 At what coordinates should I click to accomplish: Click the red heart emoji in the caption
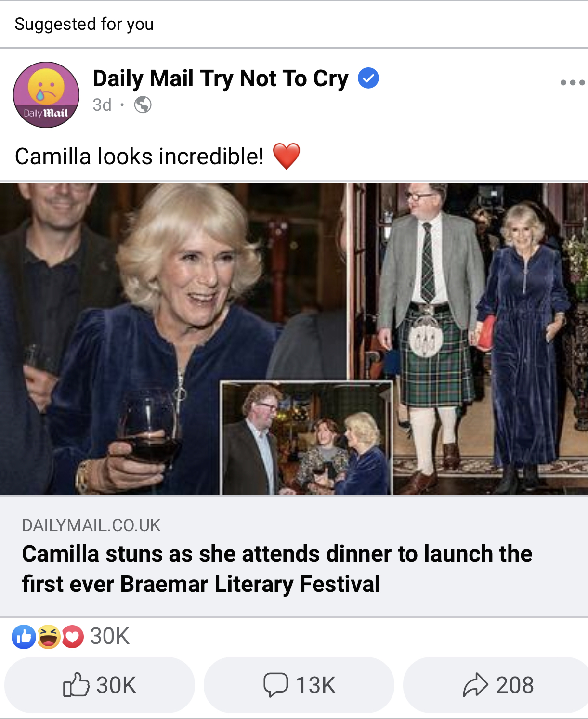(x=287, y=157)
